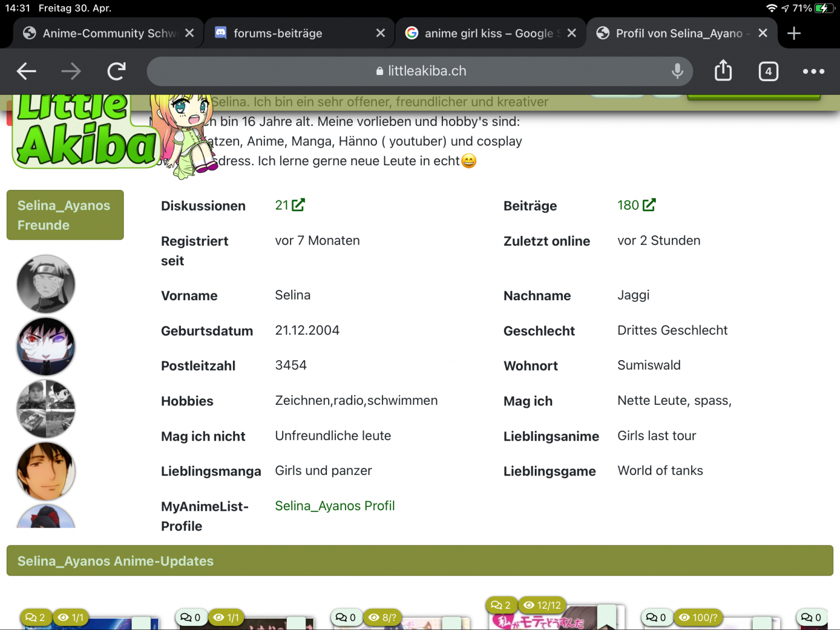This screenshot has width=840, height=630.
Task: Close the forums-beiträge tab
Action: tap(380, 34)
